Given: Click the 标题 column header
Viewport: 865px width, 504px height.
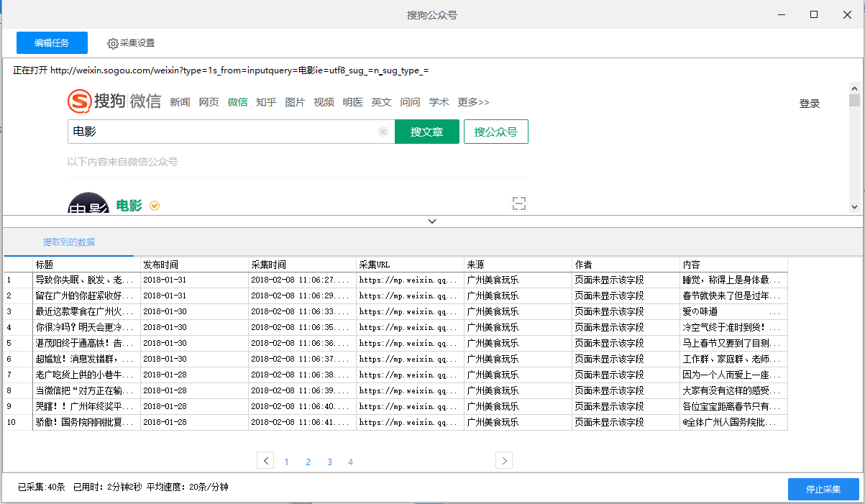Looking at the screenshot, I should point(86,265).
